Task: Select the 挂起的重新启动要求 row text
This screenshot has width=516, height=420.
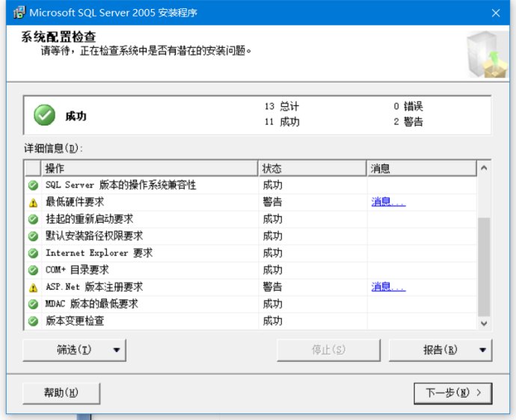Action: [x=89, y=219]
